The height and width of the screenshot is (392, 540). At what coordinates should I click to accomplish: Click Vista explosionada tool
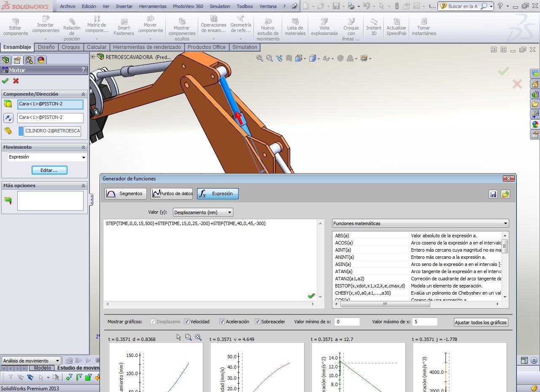click(x=324, y=27)
